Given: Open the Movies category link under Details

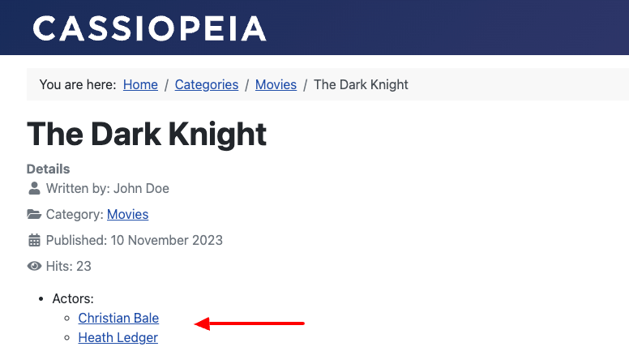Looking at the screenshot, I should tap(127, 214).
